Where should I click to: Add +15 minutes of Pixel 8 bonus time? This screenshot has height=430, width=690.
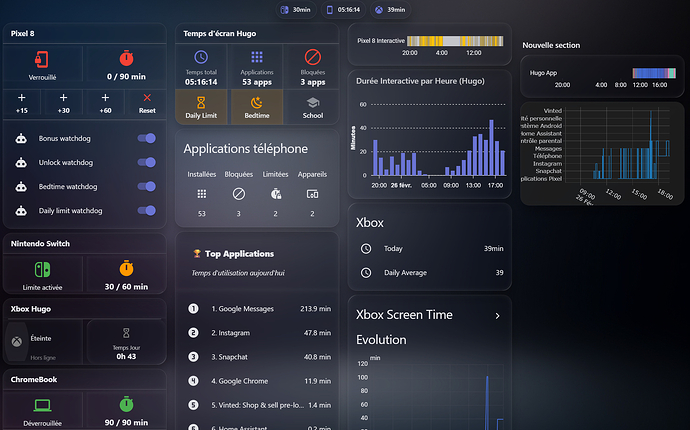22,104
